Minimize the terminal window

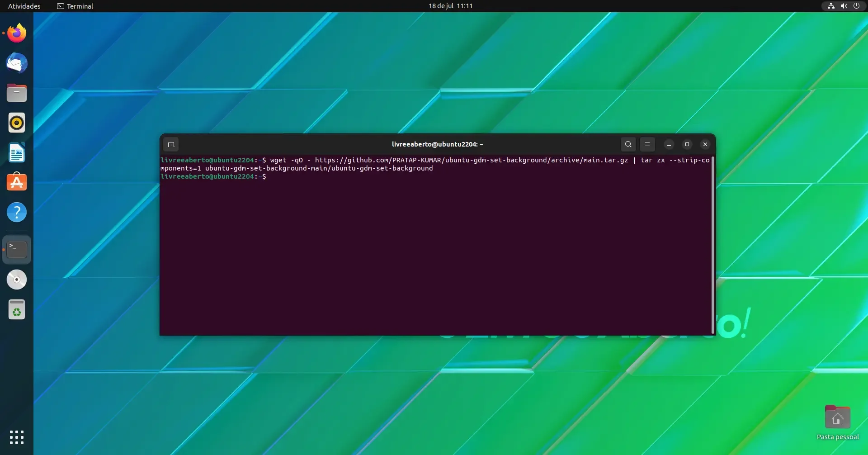click(669, 144)
